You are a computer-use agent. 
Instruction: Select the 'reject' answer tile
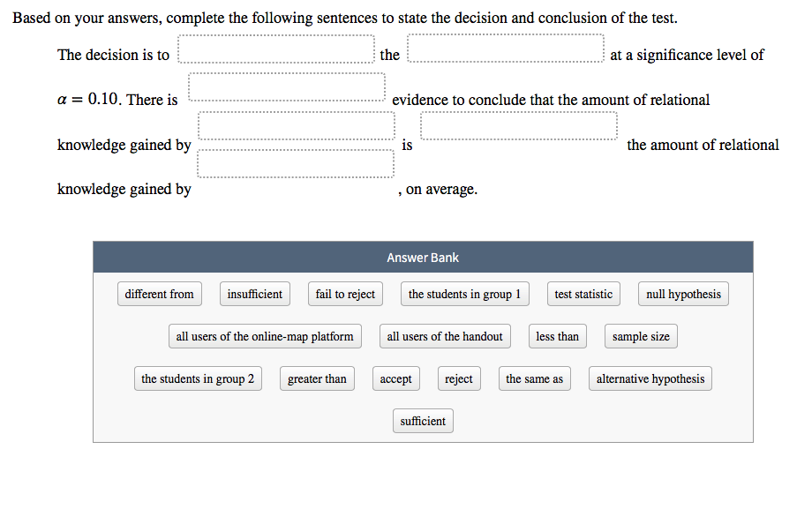(459, 379)
